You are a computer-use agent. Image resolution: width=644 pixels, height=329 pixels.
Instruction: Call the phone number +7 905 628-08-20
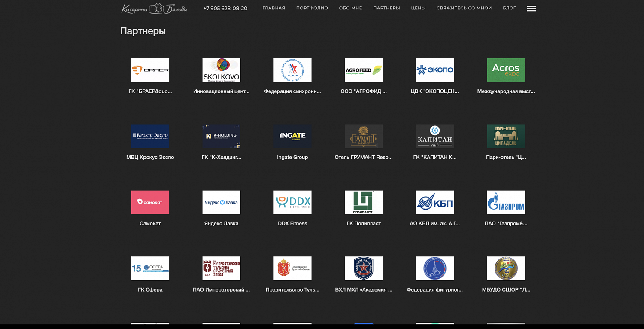[225, 9]
